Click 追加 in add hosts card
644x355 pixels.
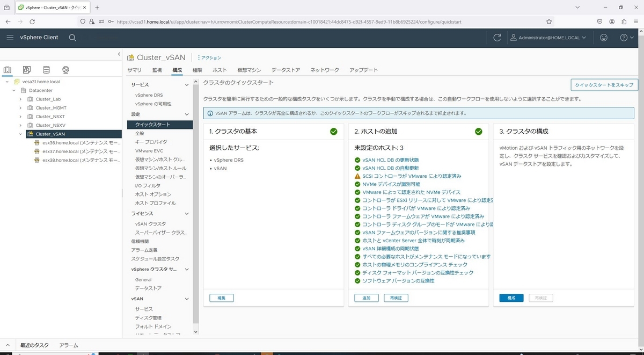point(367,298)
